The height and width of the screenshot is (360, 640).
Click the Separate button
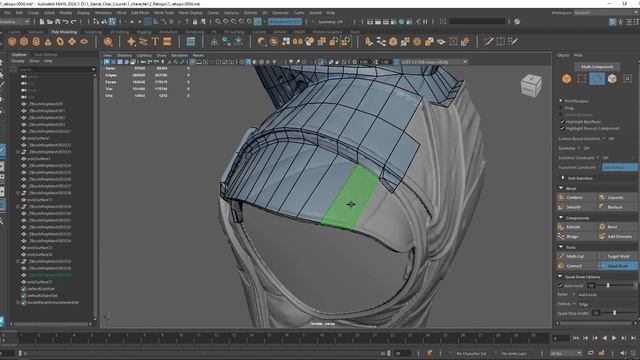coord(618,197)
